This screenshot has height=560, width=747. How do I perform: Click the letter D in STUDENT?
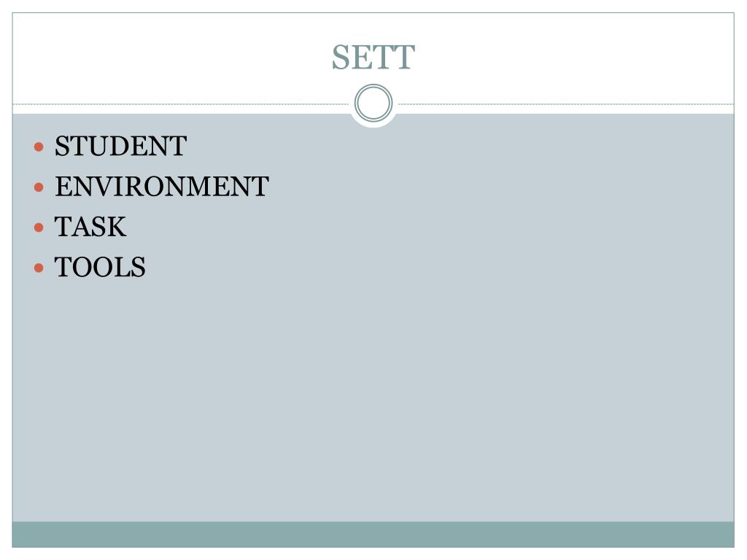[x=126, y=146]
